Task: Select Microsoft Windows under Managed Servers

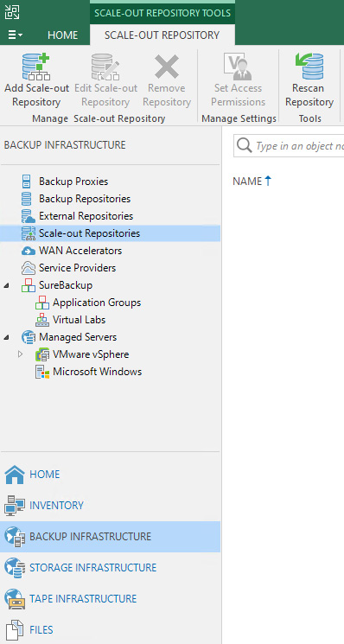Action: [x=98, y=372]
